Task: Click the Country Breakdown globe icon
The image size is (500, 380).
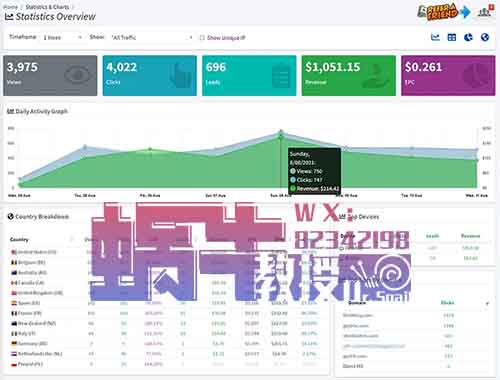Action: (x=10, y=216)
